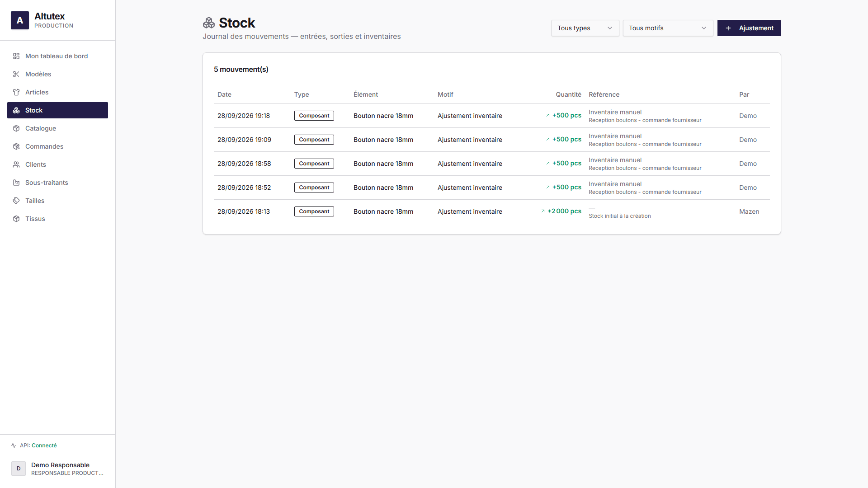Click the dashboard grid icon in sidebar

(16, 56)
